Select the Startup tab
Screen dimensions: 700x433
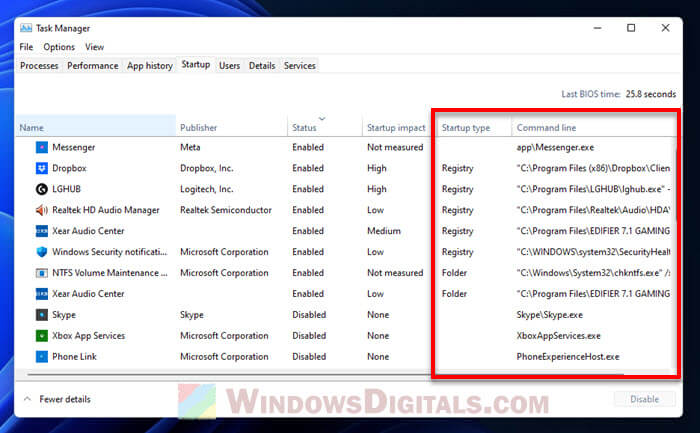[196, 65]
